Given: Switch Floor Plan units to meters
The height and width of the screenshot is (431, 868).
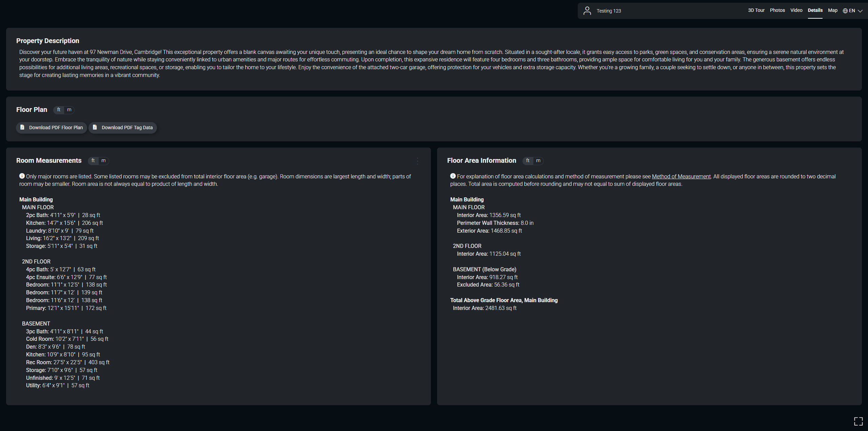Looking at the screenshot, I should pos(69,110).
